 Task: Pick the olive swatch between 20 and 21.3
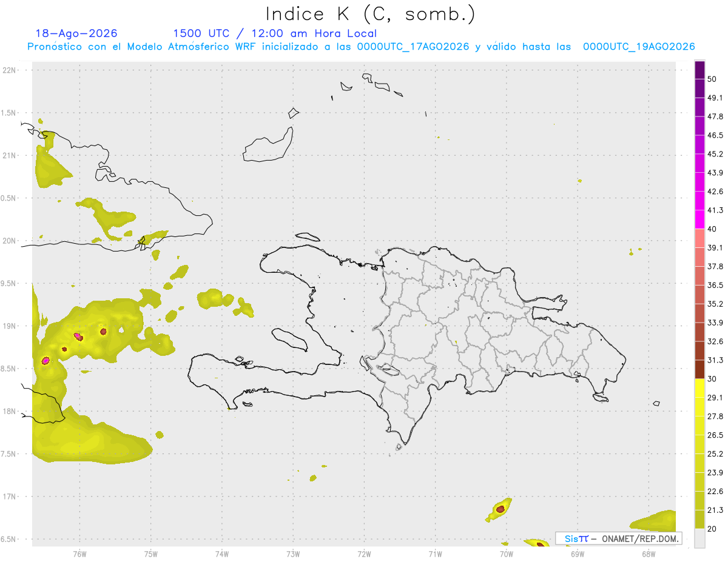(699, 519)
